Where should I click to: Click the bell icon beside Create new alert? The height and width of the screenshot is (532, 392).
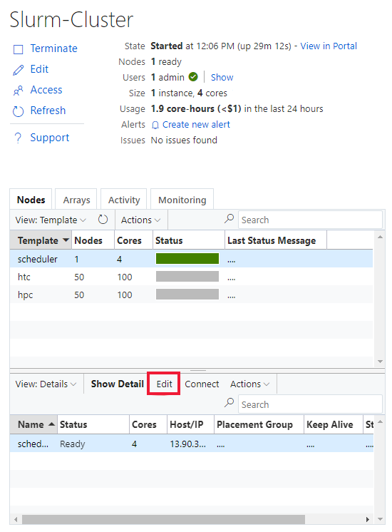point(155,126)
